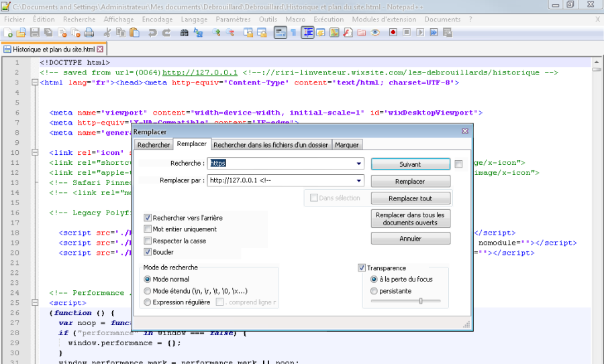Viewport: 604px width, 364px height.
Task: Click the Remplacer button
Action: pos(410,181)
